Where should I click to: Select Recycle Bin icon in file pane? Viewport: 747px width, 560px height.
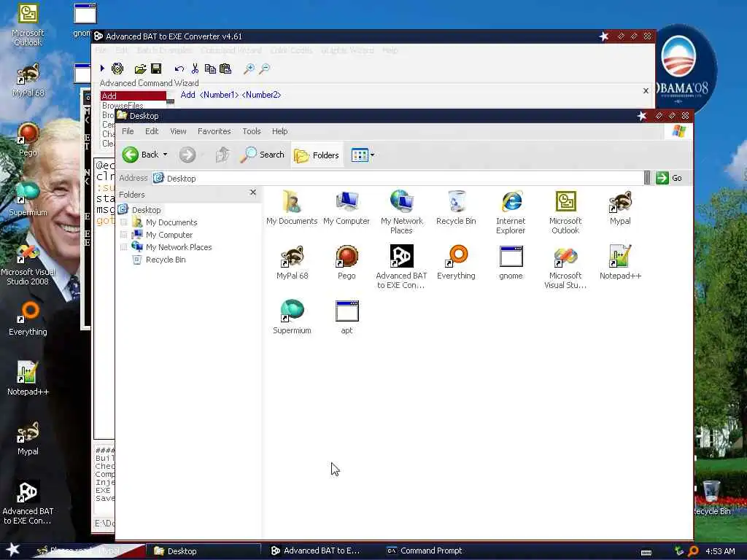[x=456, y=208]
